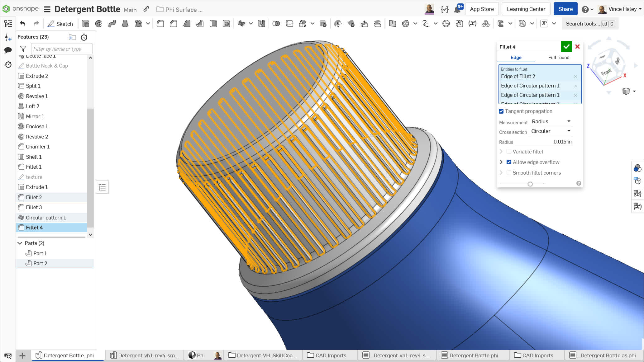Collapse the Parts (2) list

point(20,243)
